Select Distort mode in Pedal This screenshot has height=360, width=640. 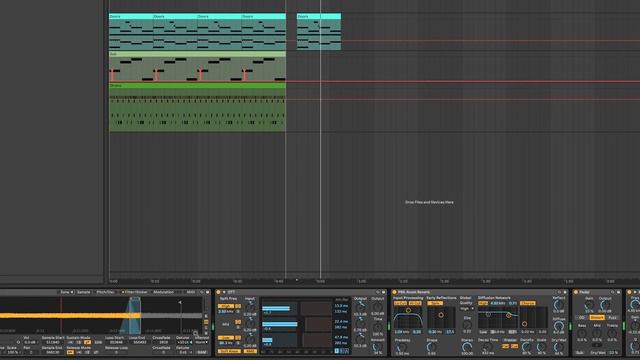tap(597, 318)
